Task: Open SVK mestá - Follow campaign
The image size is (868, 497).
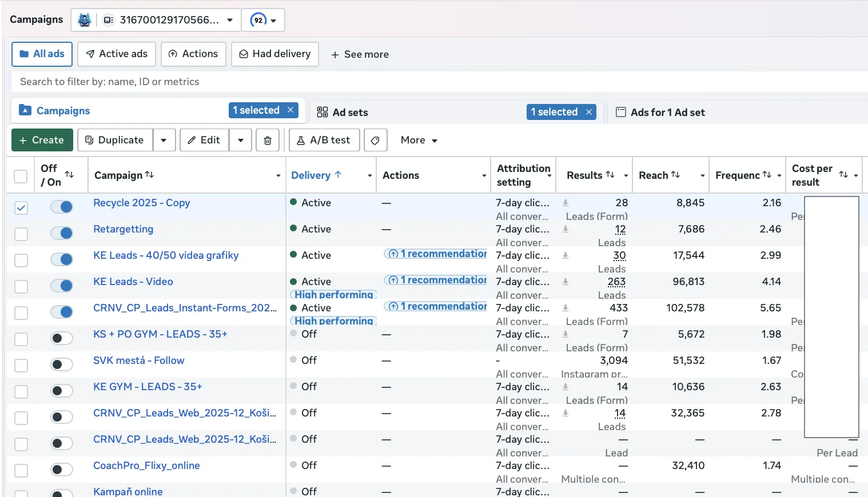Action: tap(139, 360)
